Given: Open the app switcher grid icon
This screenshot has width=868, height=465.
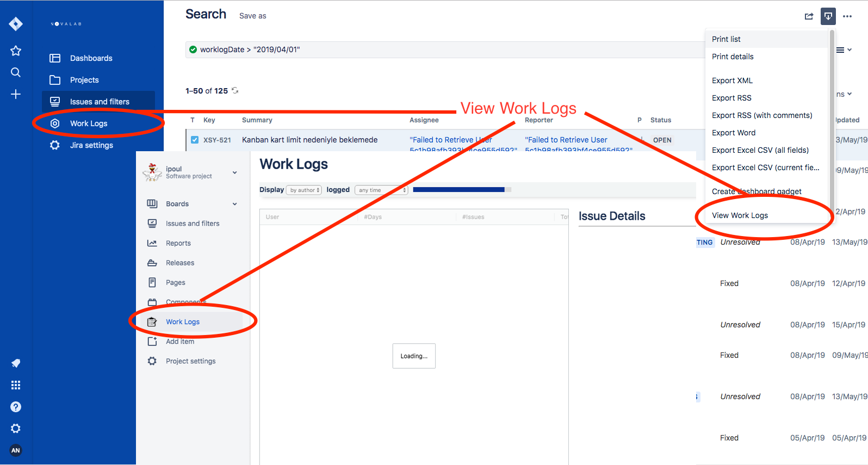Looking at the screenshot, I should tap(16, 385).
